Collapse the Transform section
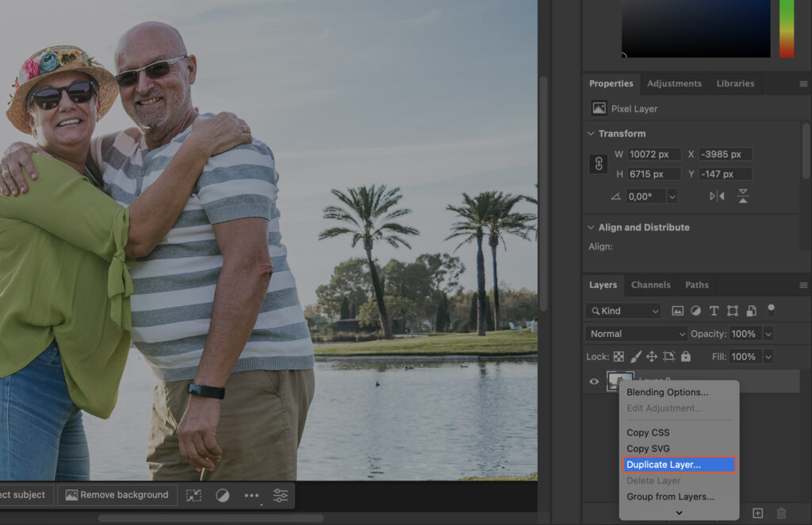This screenshot has height=525, width=812. coord(591,133)
